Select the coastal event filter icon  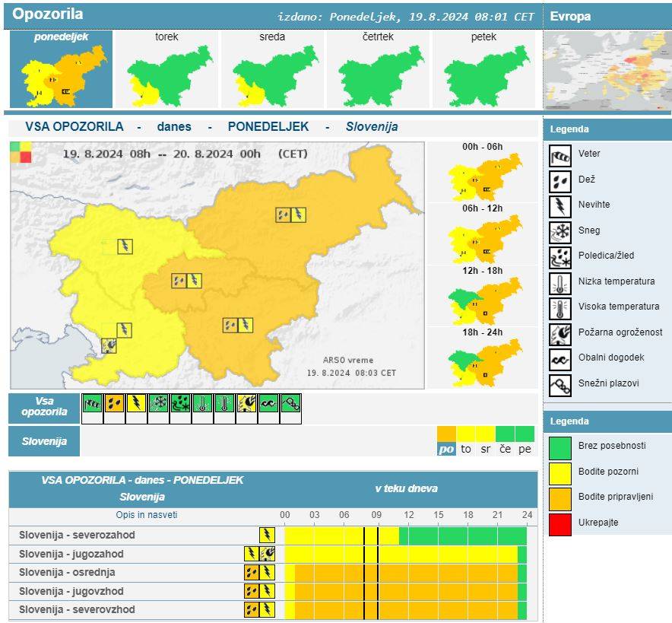point(268,403)
